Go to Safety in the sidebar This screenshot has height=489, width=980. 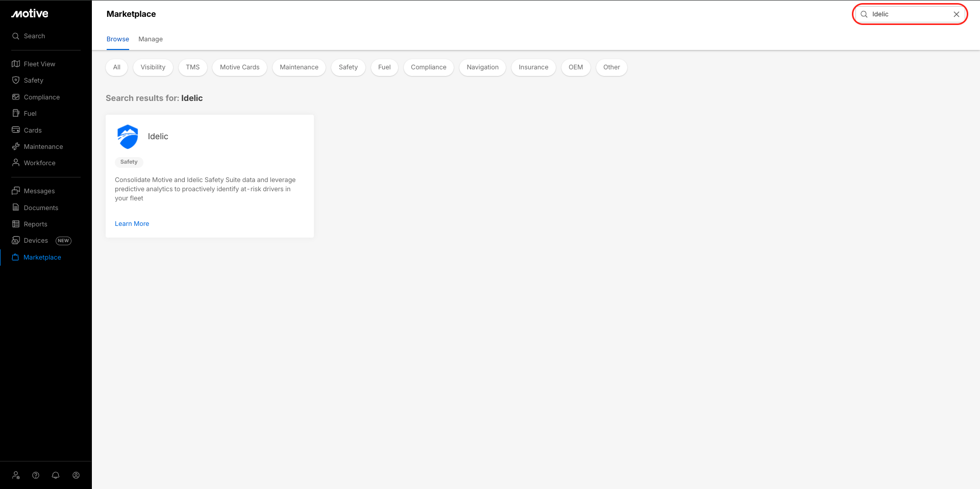pyautogui.click(x=34, y=81)
